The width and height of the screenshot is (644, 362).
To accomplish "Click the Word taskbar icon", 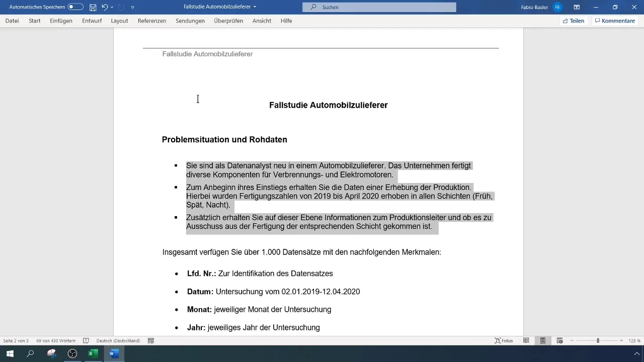I will tap(114, 353).
